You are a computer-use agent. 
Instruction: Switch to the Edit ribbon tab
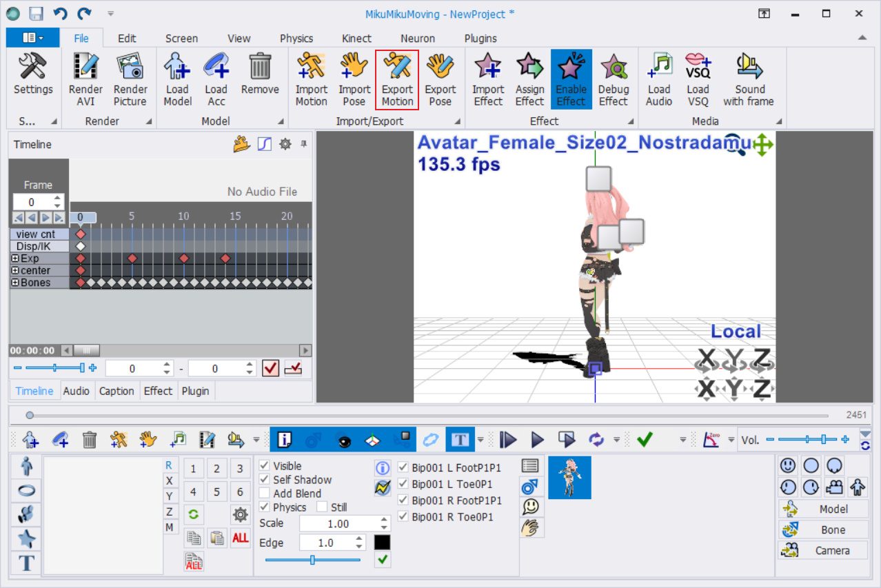127,39
